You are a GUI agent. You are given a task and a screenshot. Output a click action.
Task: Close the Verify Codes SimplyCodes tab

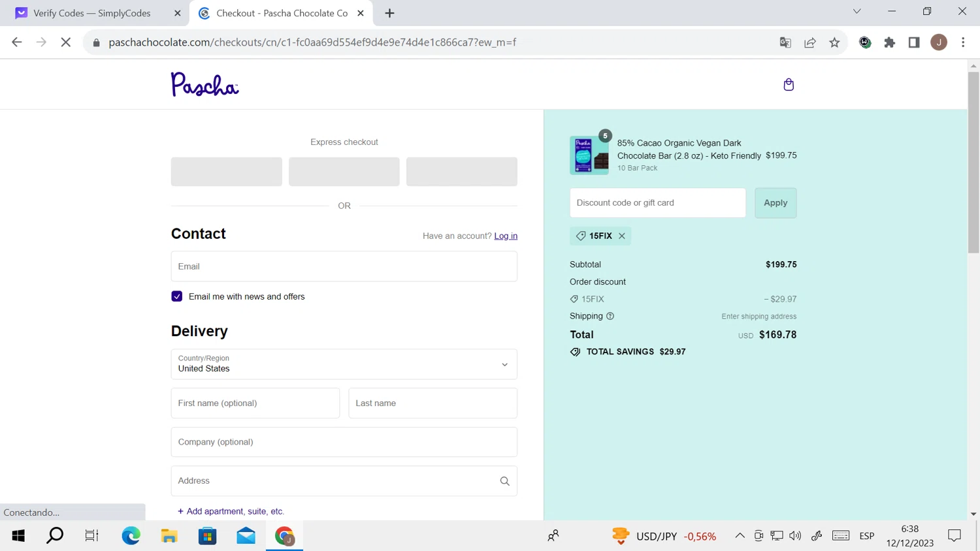177,13
